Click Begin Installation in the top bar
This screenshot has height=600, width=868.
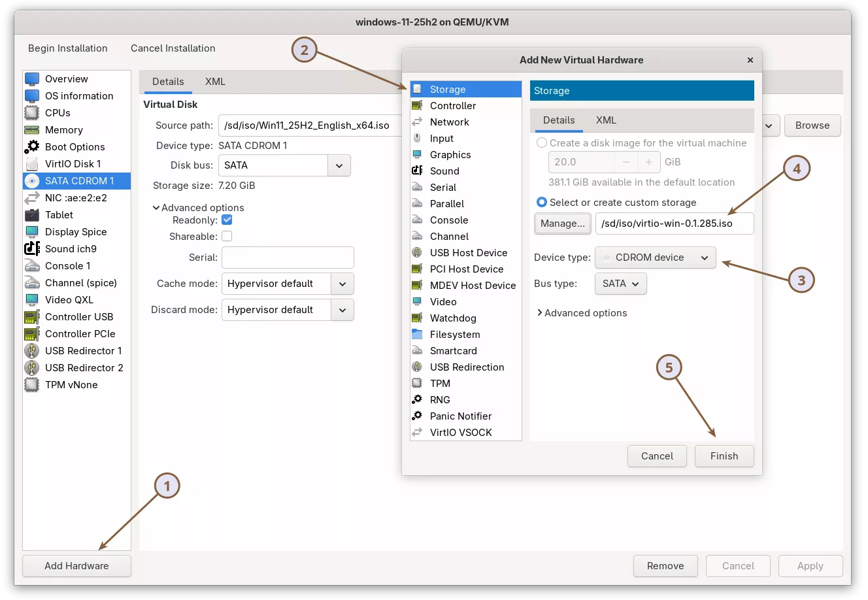click(x=68, y=48)
